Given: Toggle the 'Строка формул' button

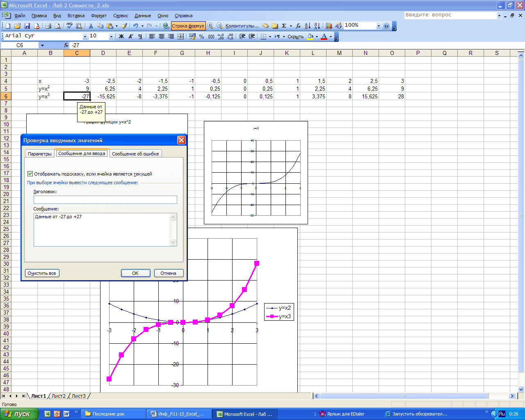Looking at the screenshot, I should tap(188, 26).
